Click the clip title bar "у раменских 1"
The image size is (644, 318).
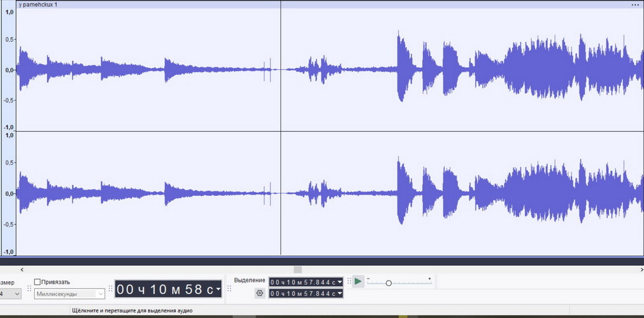[x=127, y=4]
